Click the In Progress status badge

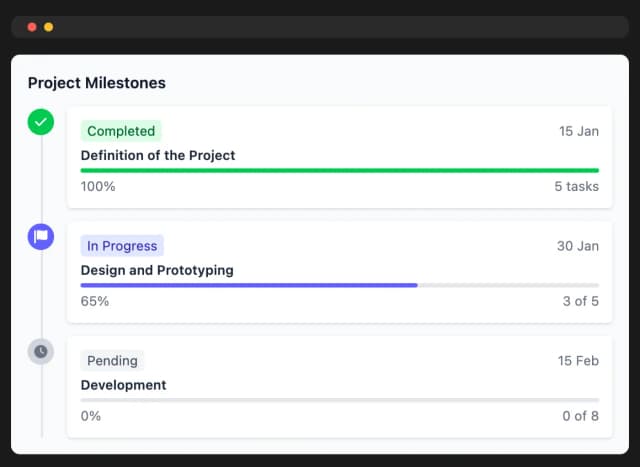tap(122, 246)
